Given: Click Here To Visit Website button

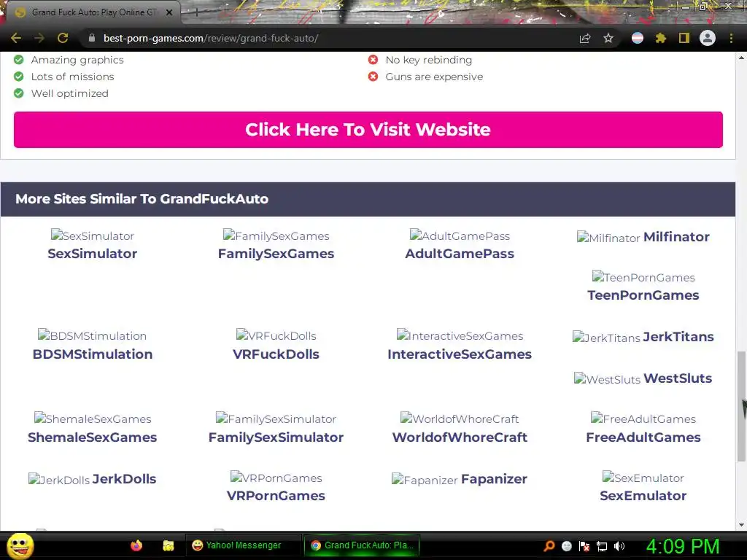Looking at the screenshot, I should 368,130.
